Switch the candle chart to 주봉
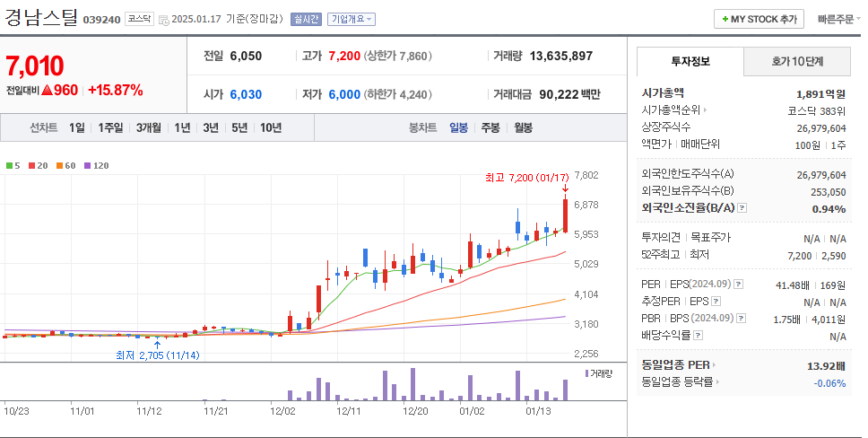 point(490,127)
